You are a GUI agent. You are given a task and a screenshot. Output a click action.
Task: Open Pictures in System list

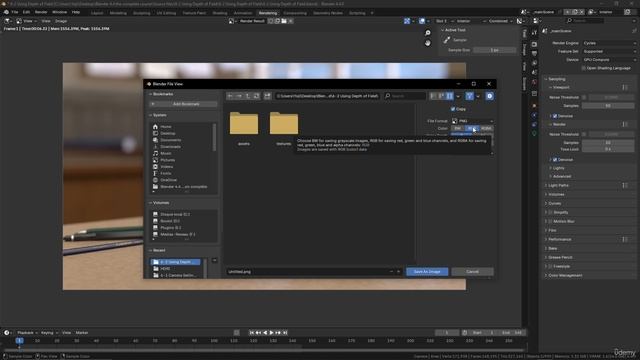point(167,160)
